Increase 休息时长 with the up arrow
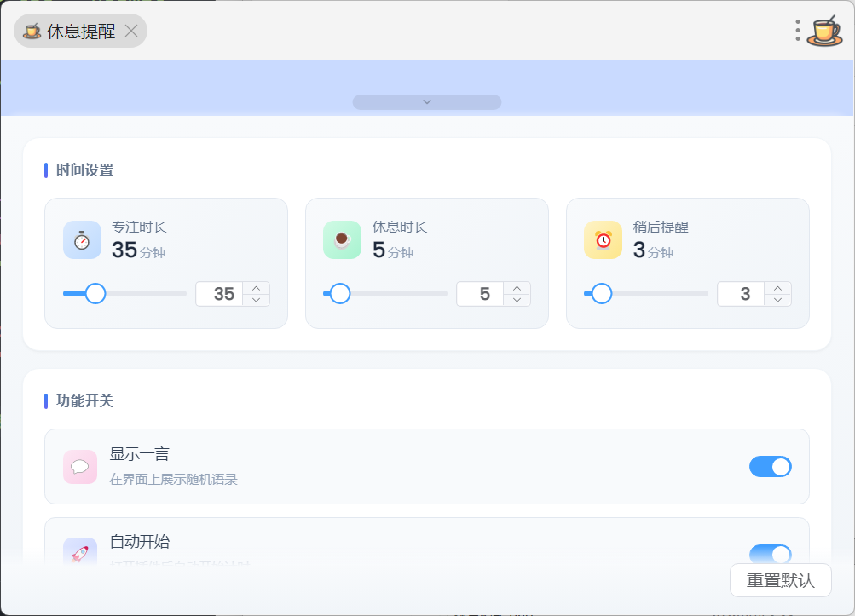855x616 pixels. [x=517, y=288]
